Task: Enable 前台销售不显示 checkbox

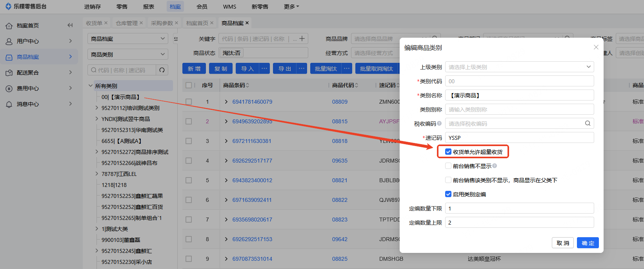Action: click(x=448, y=166)
